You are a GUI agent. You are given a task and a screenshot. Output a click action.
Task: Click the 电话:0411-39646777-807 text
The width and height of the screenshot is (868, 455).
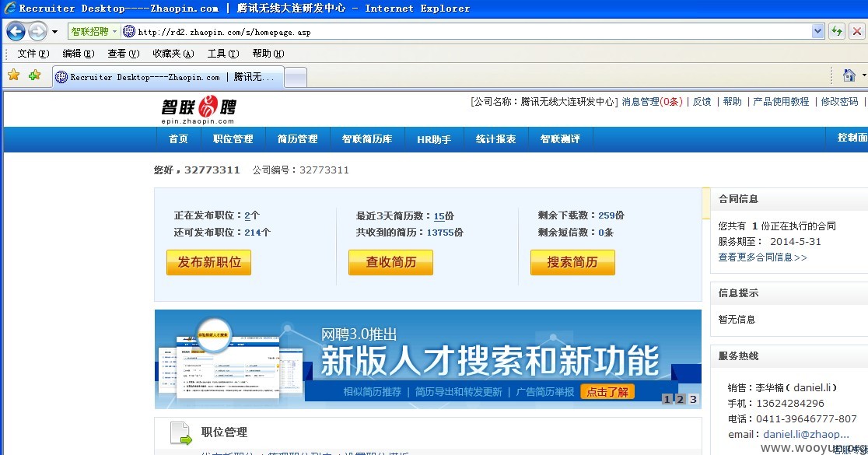792,419
